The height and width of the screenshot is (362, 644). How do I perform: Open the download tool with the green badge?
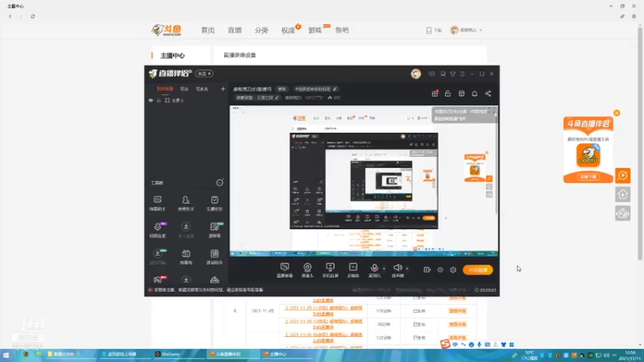[x=158, y=257]
